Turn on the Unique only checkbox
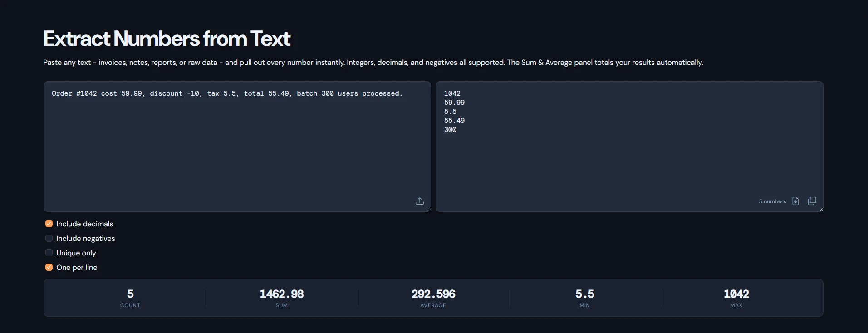The height and width of the screenshot is (333, 868). (49, 253)
